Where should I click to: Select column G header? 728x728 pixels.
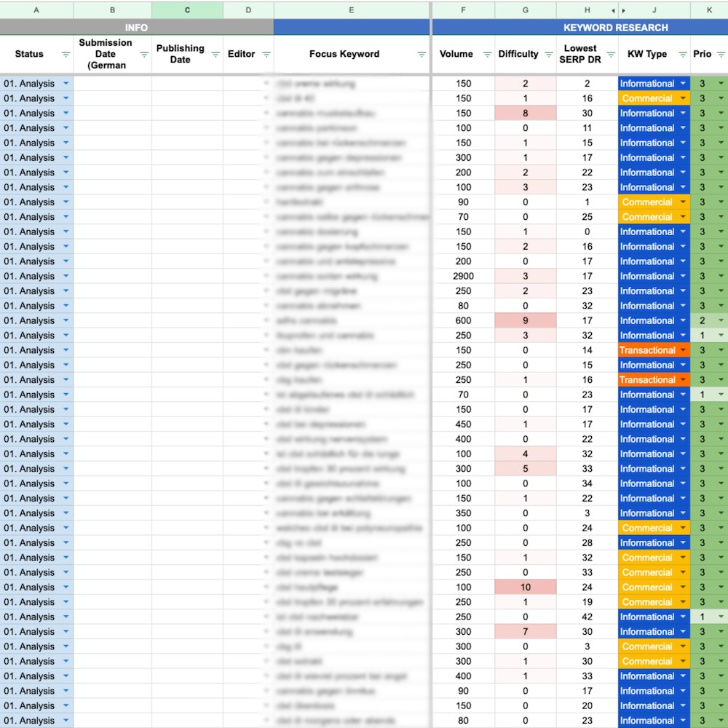point(525,9)
